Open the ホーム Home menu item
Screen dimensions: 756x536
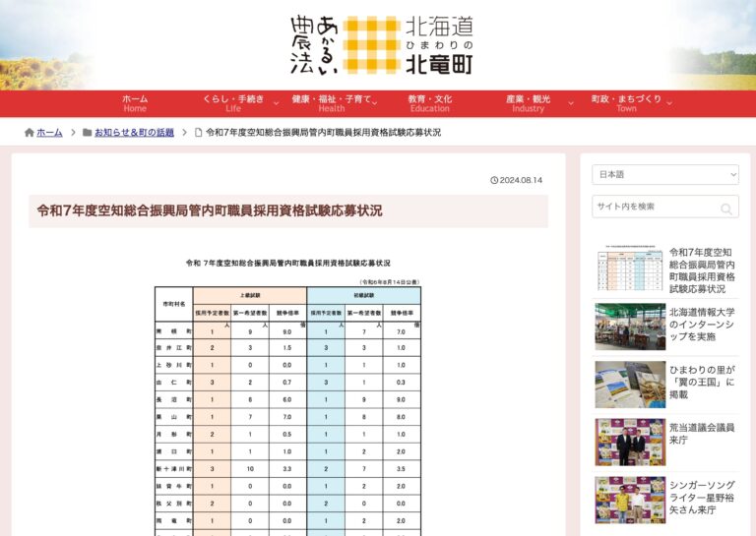(x=135, y=103)
